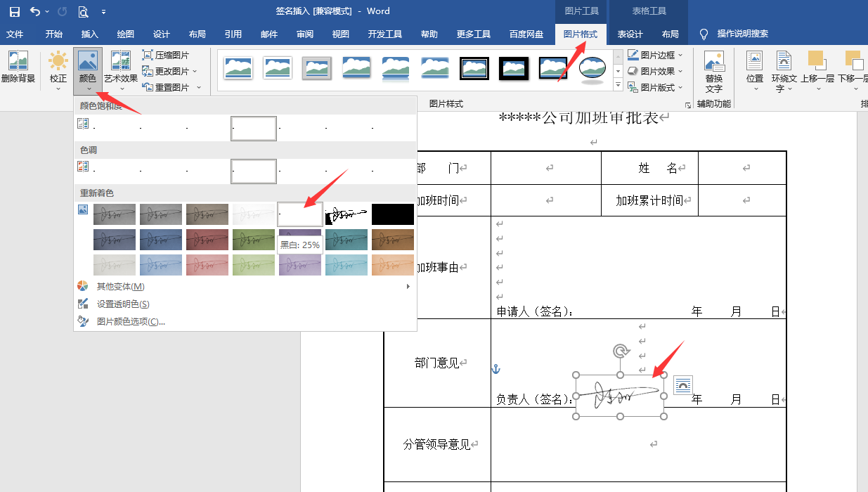Open Picture Color Options (图片颜色选项)
The width and height of the screenshot is (868, 492).
coord(131,322)
